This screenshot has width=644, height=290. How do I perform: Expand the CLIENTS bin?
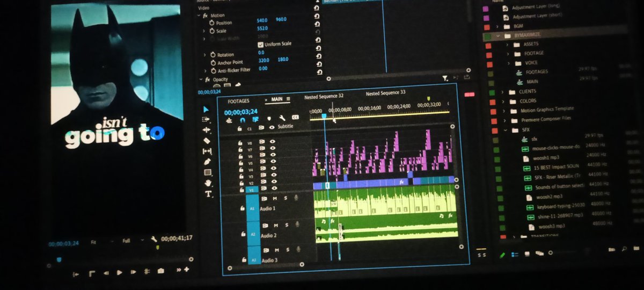503,91
